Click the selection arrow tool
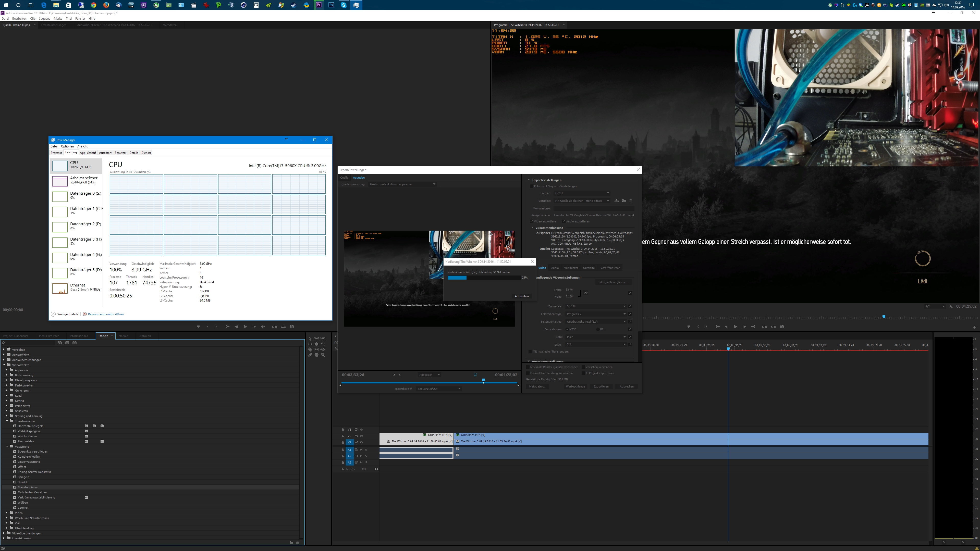Screen dimensions: 980x551 (x=310, y=339)
